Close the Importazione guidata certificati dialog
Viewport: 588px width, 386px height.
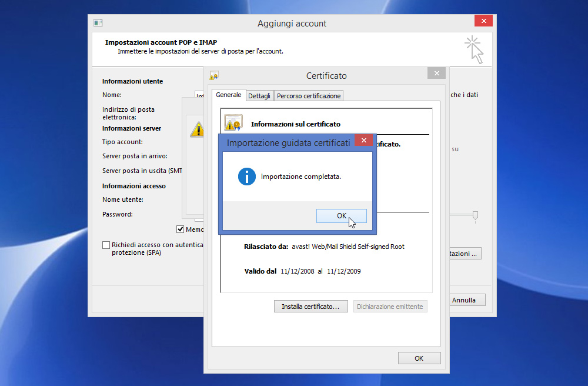(x=363, y=140)
